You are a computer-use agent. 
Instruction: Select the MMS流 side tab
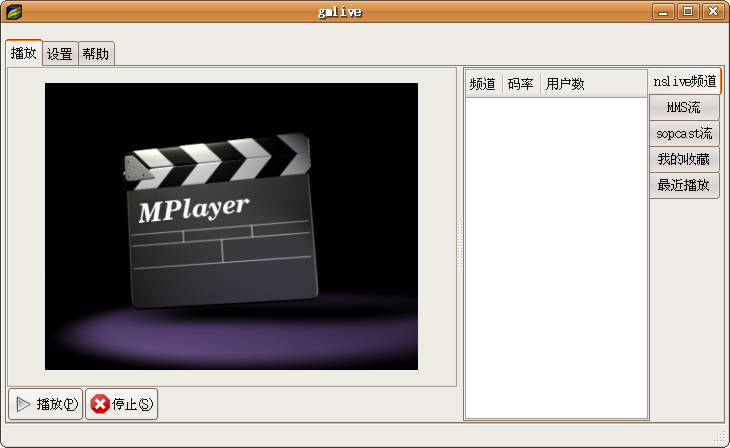pyautogui.click(x=684, y=108)
